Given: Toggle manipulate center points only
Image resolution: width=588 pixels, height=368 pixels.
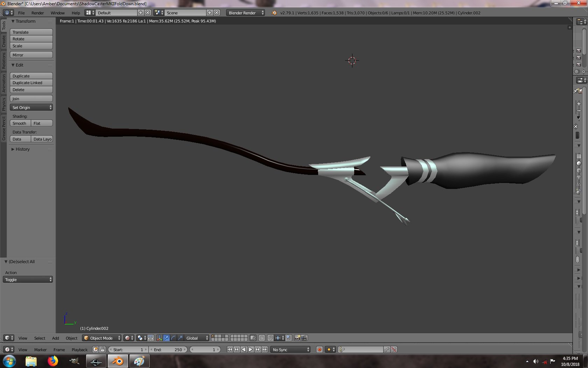Looking at the screenshot, I should click(x=150, y=338).
